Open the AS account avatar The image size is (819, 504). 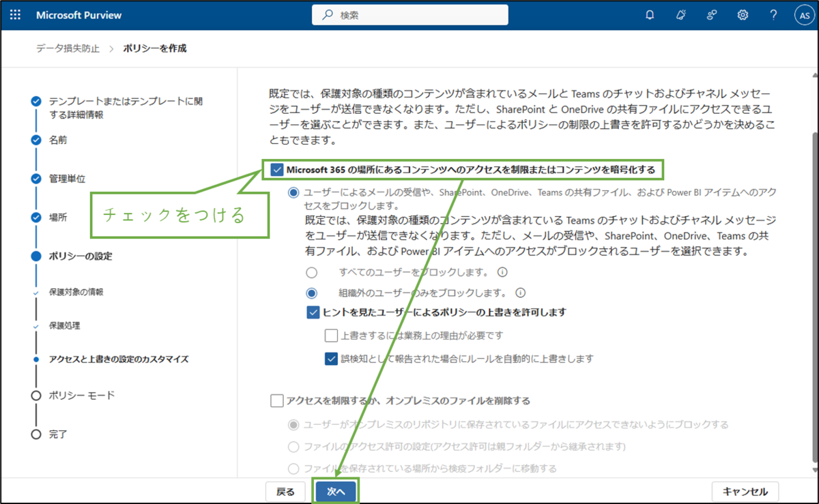pyautogui.click(x=804, y=15)
